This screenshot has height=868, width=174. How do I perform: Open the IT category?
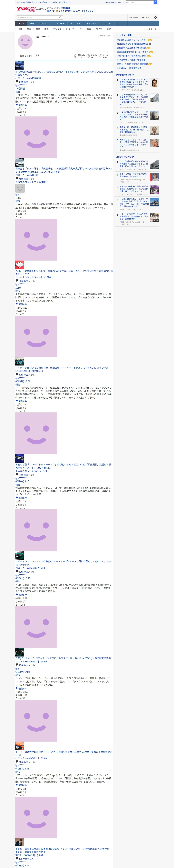coord(80,29)
